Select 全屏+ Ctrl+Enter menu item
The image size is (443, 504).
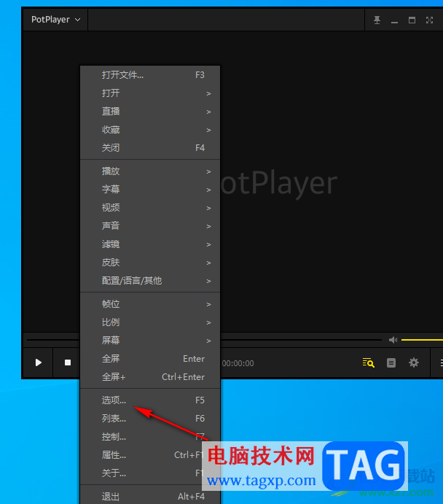point(150,377)
